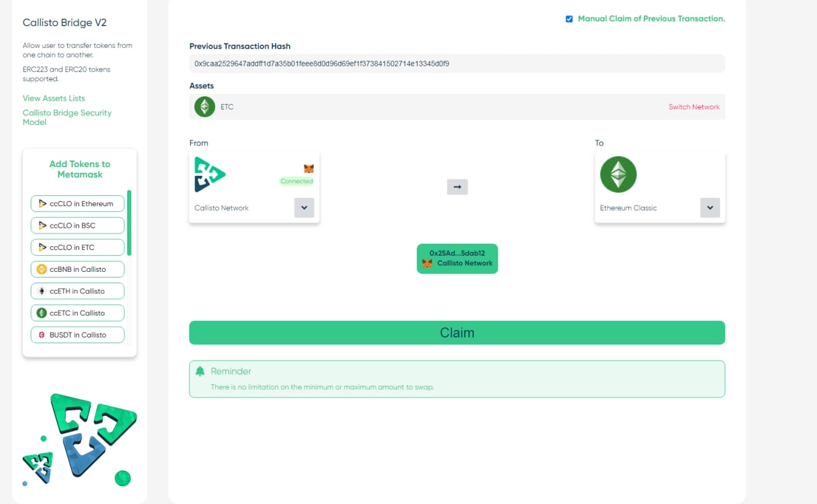Click the Callisto Network logo in From card

tap(210, 174)
